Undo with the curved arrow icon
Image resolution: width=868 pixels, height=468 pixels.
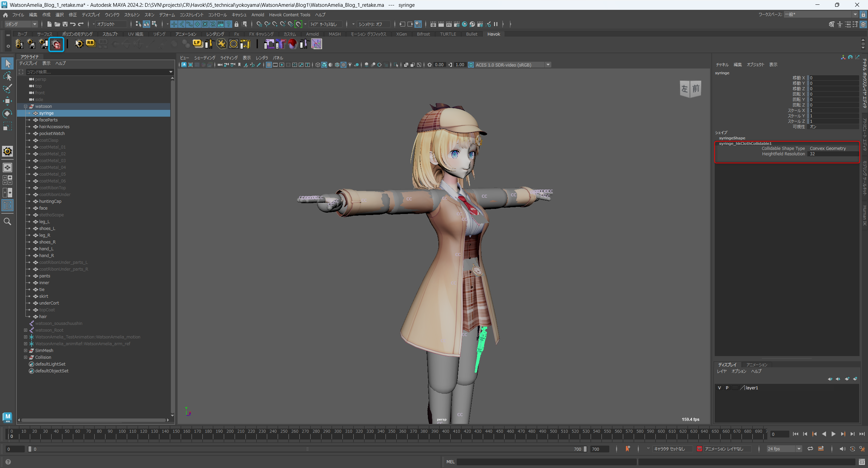pos(73,24)
